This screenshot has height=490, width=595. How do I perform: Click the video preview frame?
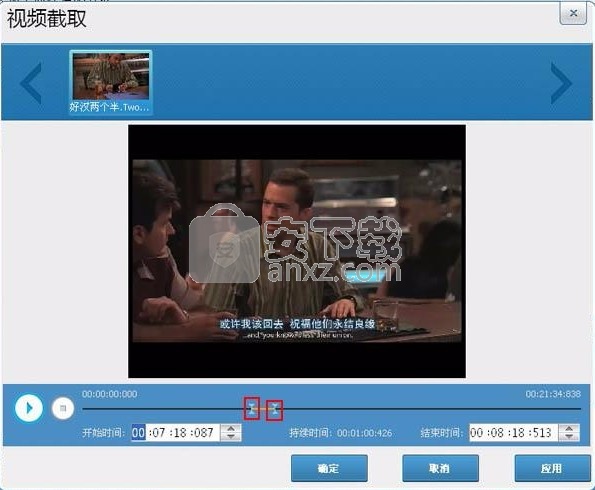297,251
